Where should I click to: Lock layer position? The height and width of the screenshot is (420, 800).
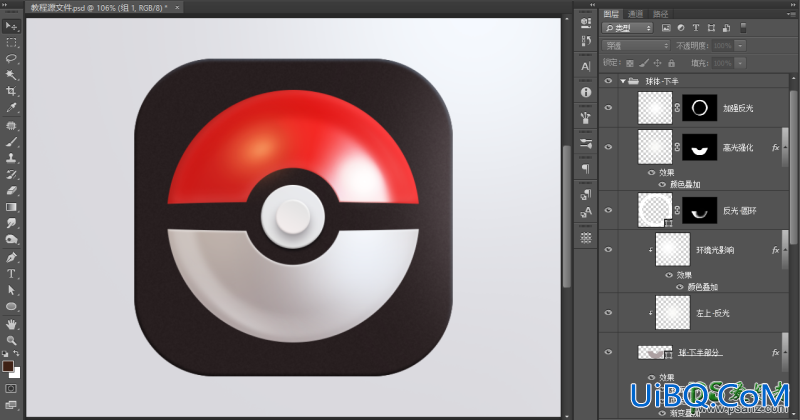click(x=658, y=63)
